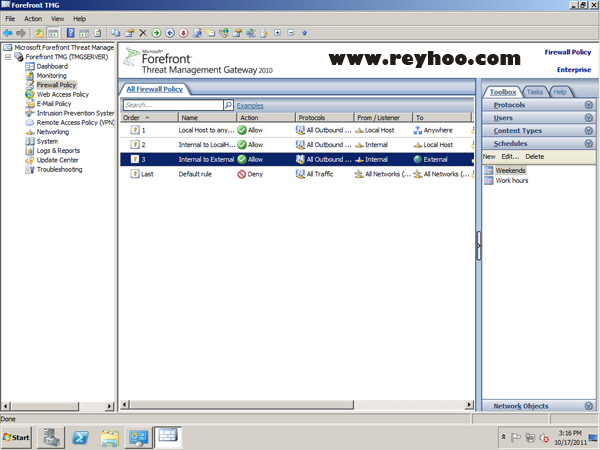Select Intrusion Prevention System node
Image resolution: width=600 pixels, height=450 pixels.
[75, 113]
